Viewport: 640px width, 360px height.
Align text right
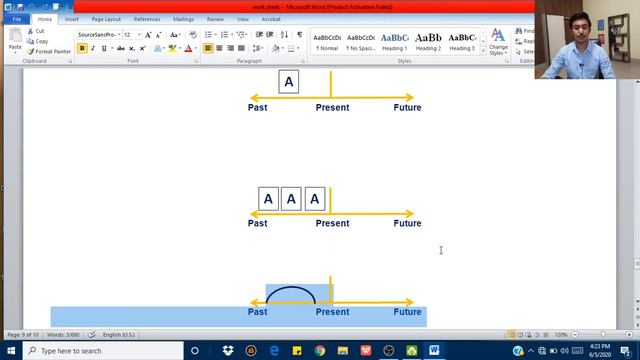tap(230, 49)
